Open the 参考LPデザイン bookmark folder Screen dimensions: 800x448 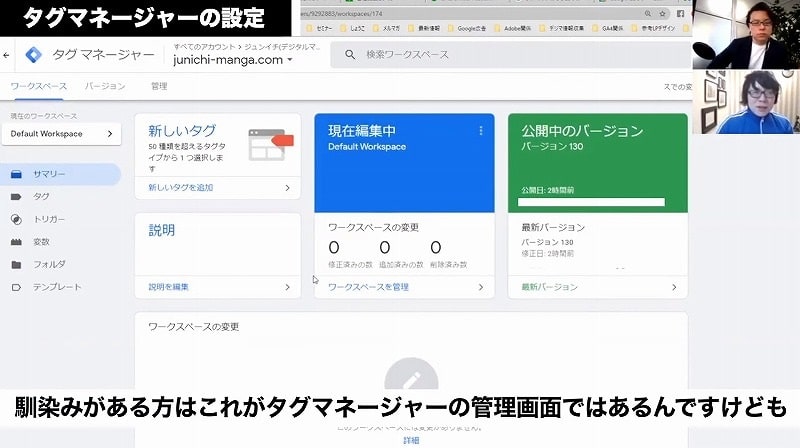(x=654, y=29)
